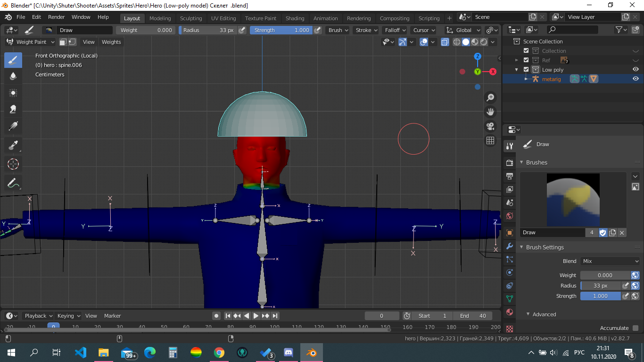Select the Draw brush tool
Viewport: 644px width, 362px height.
(x=13, y=60)
